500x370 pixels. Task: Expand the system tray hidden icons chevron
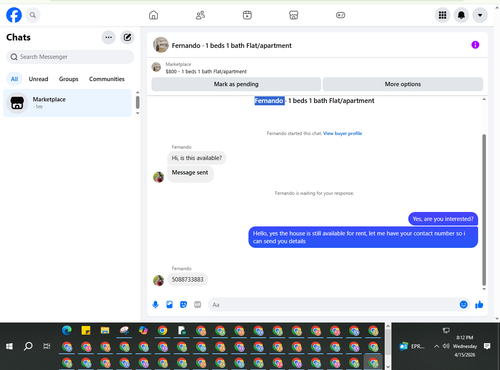(436, 346)
